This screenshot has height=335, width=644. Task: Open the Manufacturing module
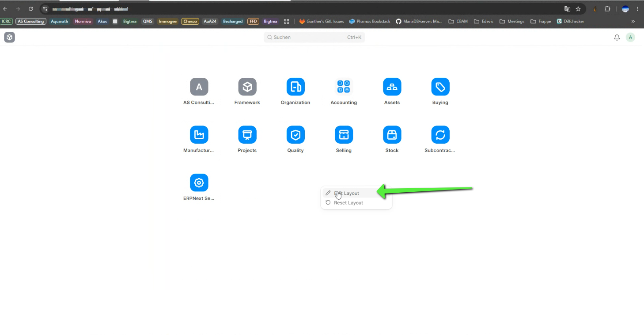[199, 135]
